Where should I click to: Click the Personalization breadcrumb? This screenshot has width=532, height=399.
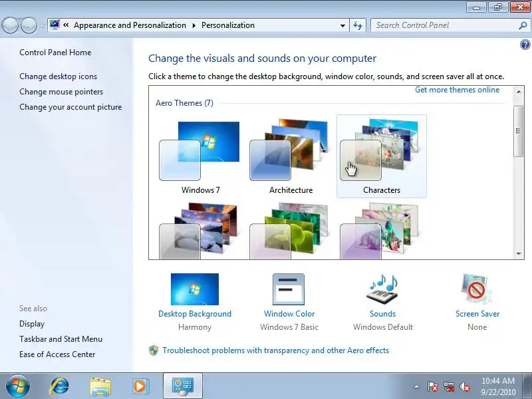[x=228, y=25]
